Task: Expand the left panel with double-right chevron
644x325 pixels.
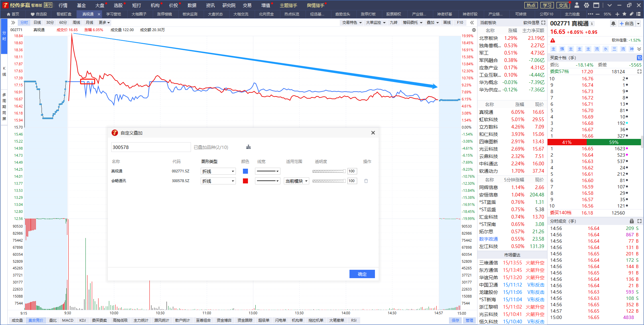Action: (x=13, y=22)
